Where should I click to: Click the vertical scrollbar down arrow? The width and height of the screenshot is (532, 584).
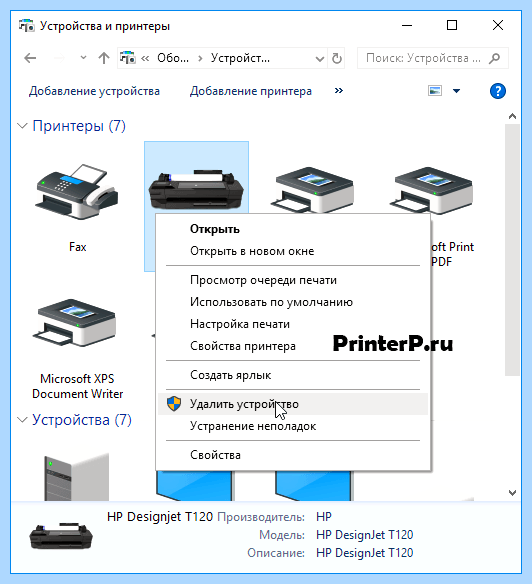tap(512, 493)
